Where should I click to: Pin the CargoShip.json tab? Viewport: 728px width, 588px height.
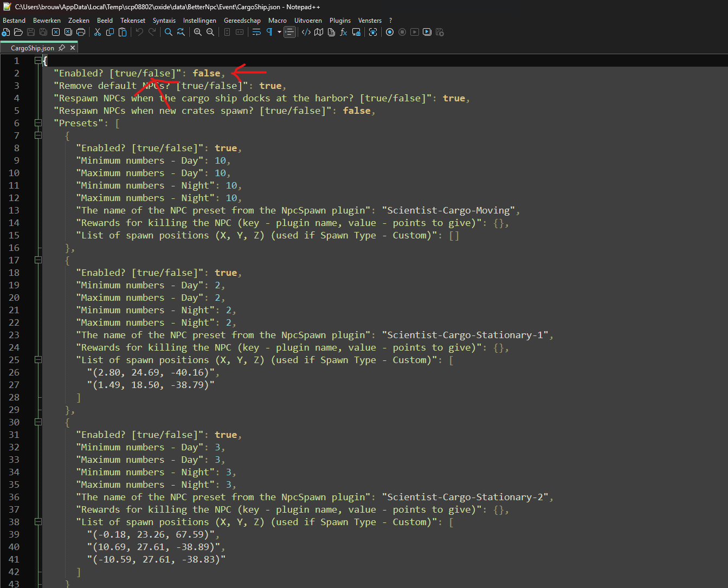[62, 48]
